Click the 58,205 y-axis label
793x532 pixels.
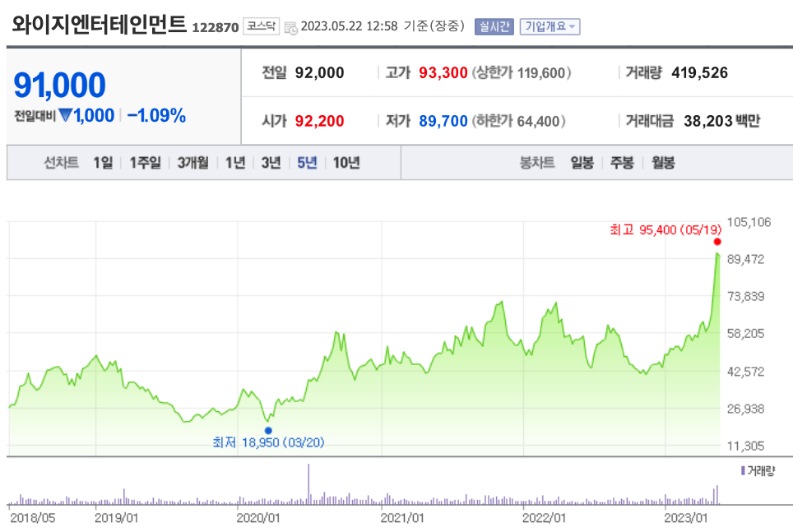pos(745,334)
